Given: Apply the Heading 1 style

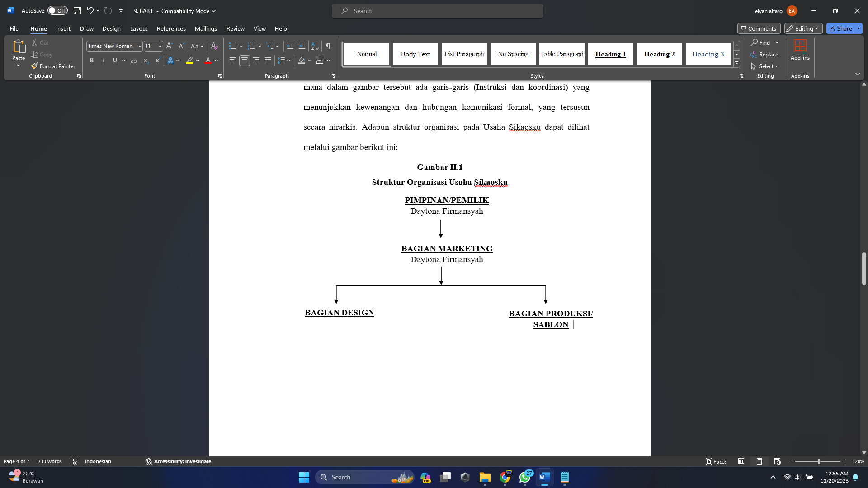Looking at the screenshot, I should point(611,54).
